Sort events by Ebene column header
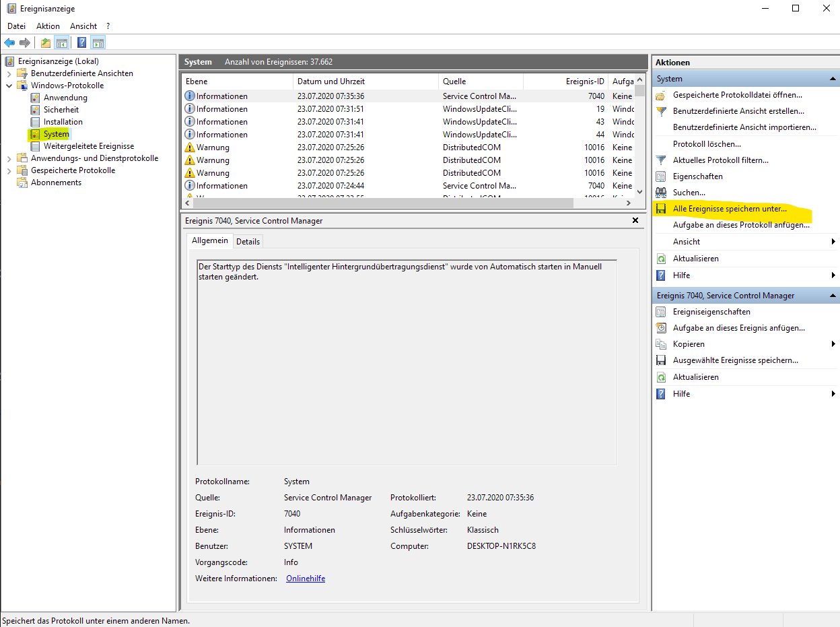840x627 pixels. tap(238, 81)
